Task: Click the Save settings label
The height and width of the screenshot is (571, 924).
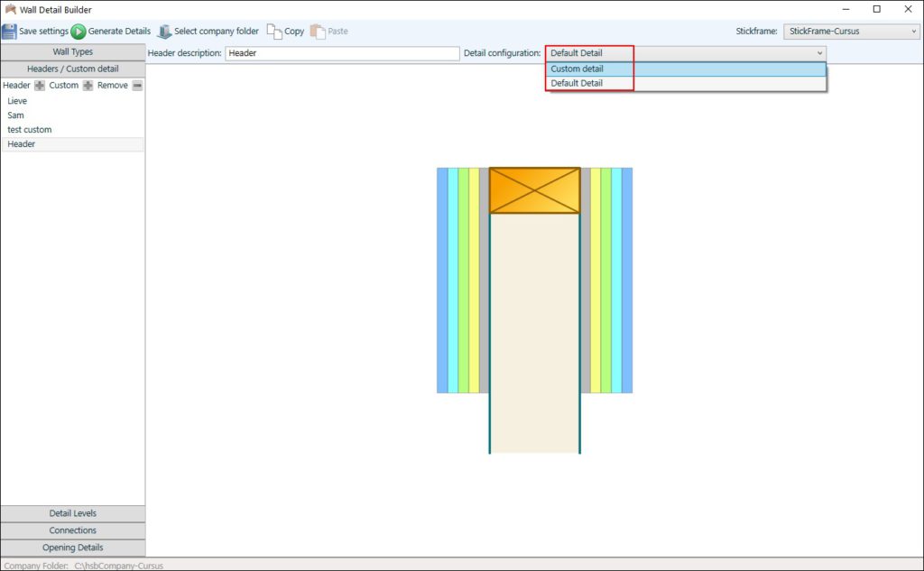Action: pos(43,32)
